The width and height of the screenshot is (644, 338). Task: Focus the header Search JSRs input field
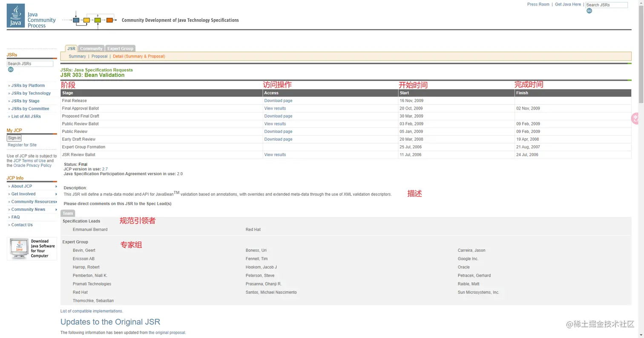click(x=606, y=5)
